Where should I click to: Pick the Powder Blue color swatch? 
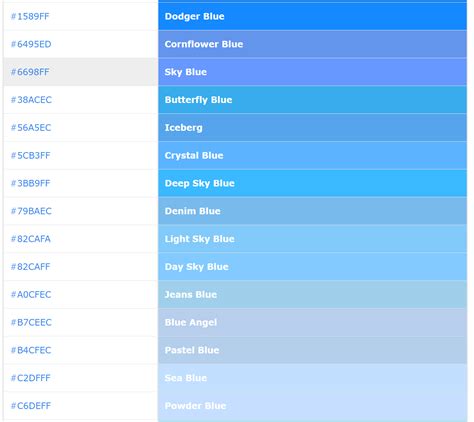[312, 406]
